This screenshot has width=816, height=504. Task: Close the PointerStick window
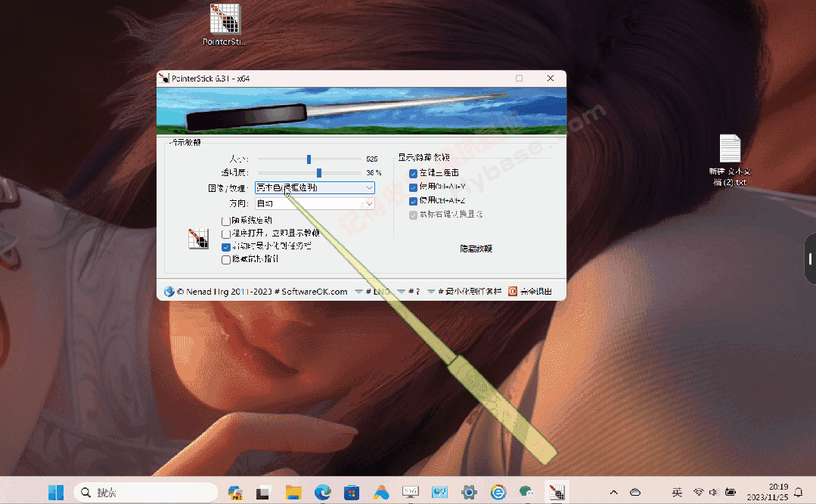(x=550, y=78)
